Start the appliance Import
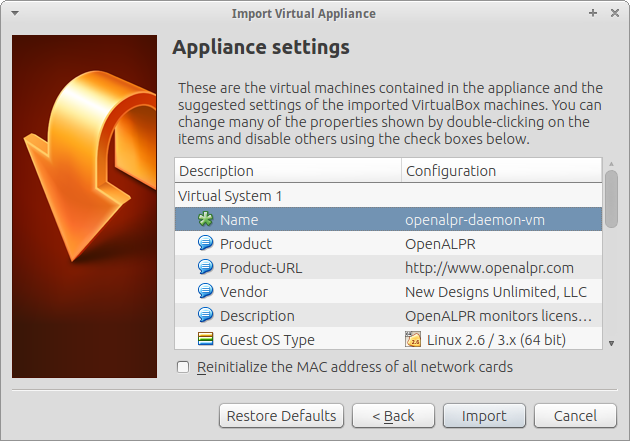The height and width of the screenshot is (441, 630). coord(483,415)
